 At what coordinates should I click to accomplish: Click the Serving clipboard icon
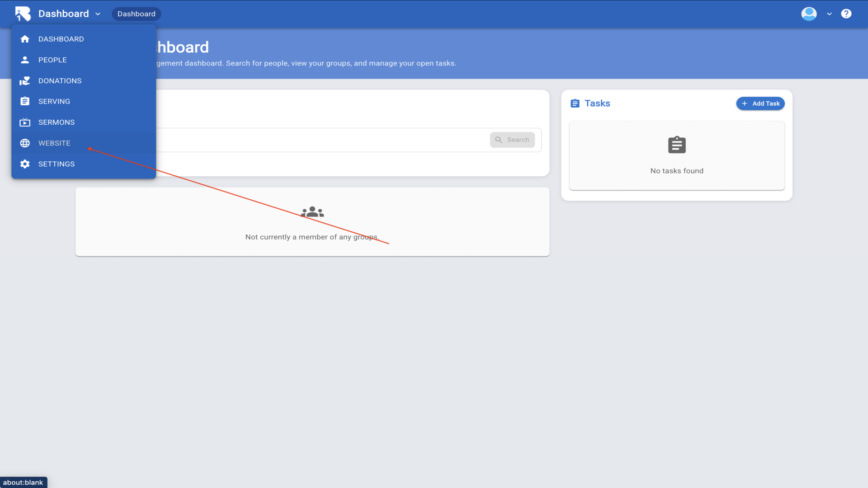[x=25, y=101]
